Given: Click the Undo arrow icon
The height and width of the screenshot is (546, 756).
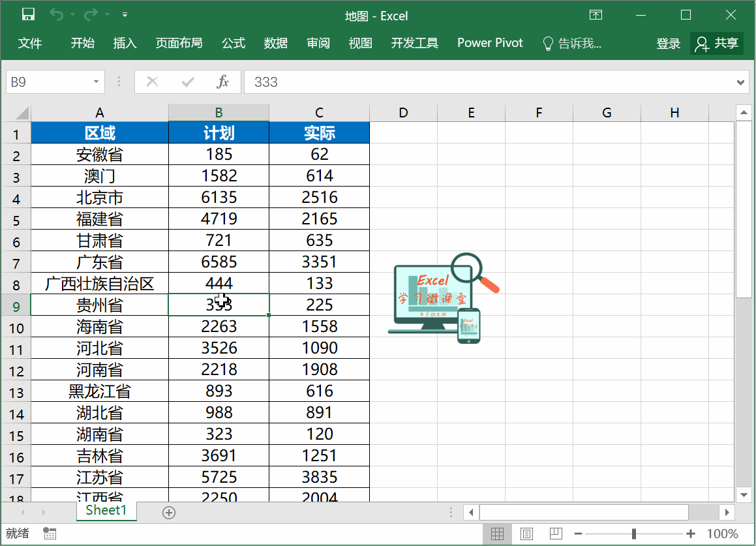Looking at the screenshot, I should [x=56, y=15].
